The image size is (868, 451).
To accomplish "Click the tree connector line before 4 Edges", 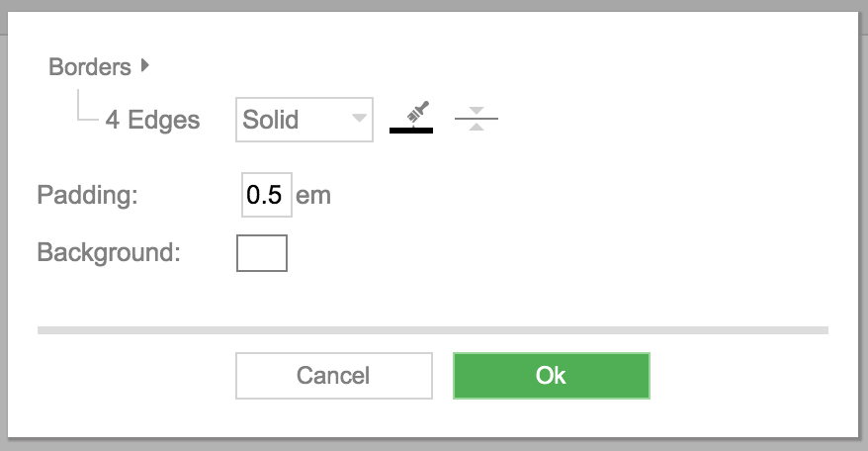I will (x=87, y=105).
